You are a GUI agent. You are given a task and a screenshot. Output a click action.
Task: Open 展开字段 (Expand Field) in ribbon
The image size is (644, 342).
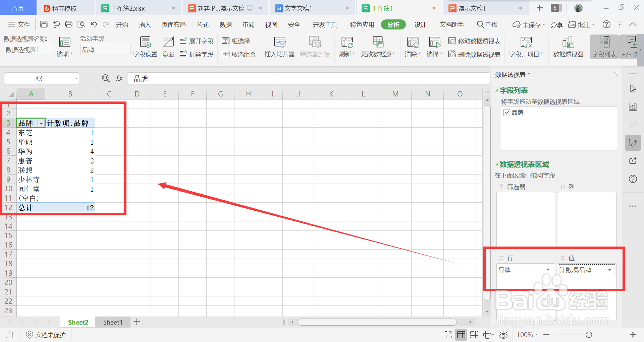(x=197, y=41)
